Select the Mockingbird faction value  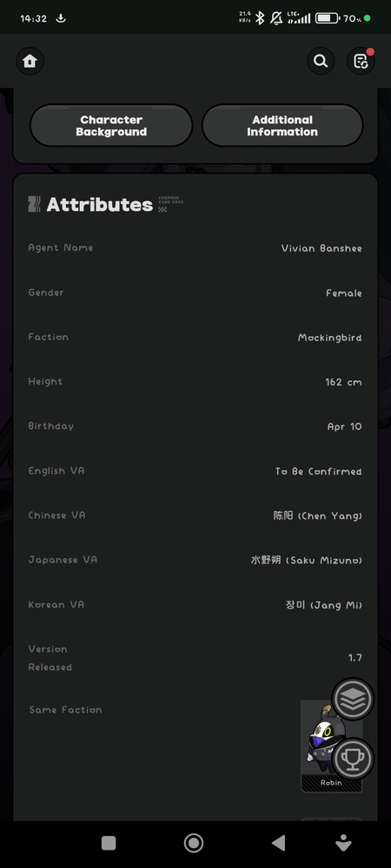pyautogui.click(x=329, y=338)
